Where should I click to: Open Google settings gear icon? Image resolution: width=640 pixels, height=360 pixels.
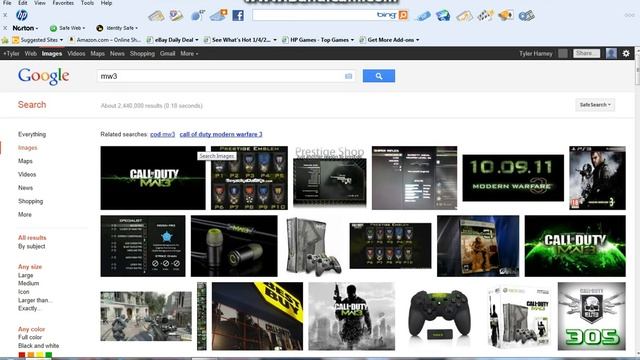point(626,53)
